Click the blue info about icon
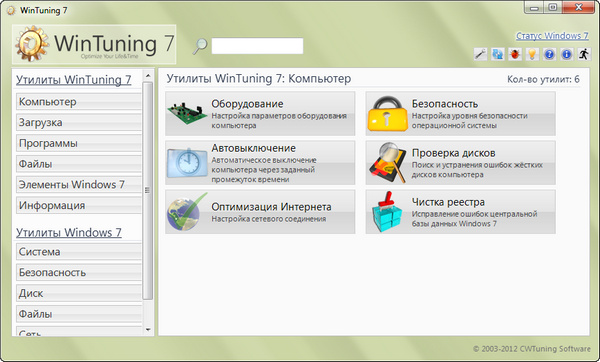Image resolution: width=600 pixels, height=362 pixels. (x=566, y=54)
